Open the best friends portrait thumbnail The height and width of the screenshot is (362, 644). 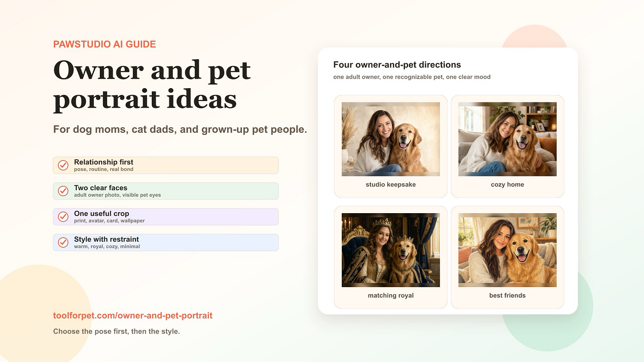tap(507, 250)
